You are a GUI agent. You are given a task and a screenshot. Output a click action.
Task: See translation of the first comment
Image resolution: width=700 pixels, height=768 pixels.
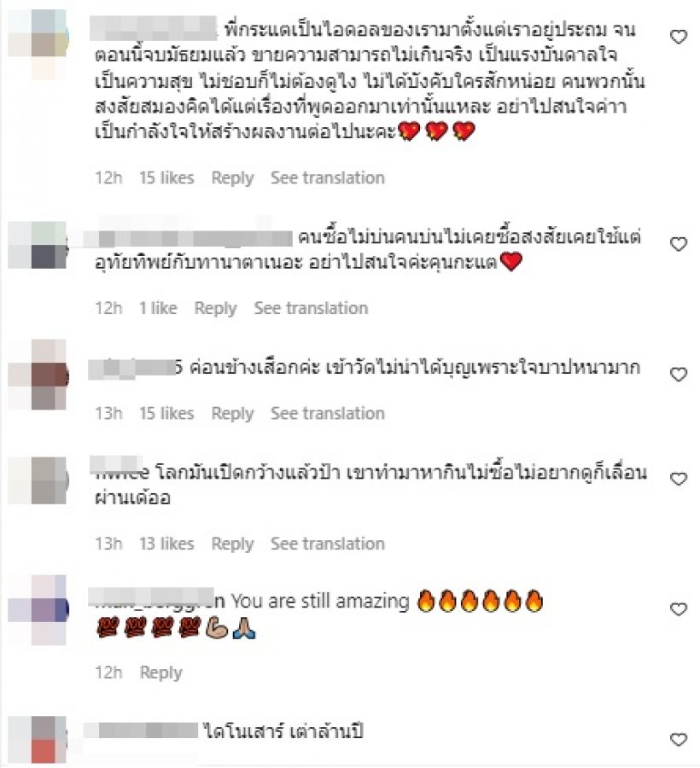(328, 177)
